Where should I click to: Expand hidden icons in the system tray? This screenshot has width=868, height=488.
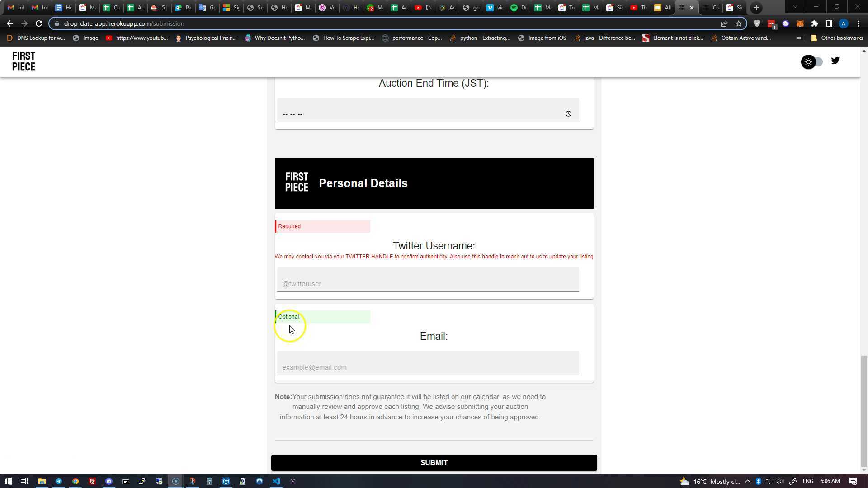tap(749, 481)
